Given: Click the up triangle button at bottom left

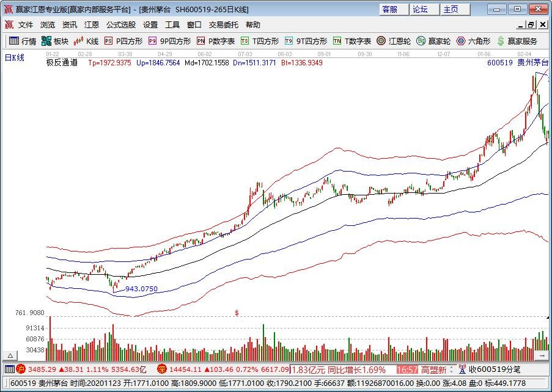Looking at the screenshot, I should [x=10, y=356].
